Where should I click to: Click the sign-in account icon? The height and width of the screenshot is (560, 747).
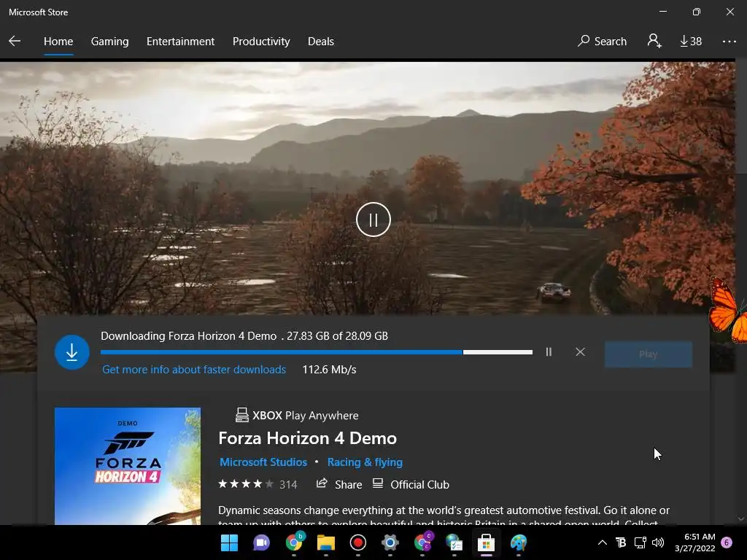654,41
